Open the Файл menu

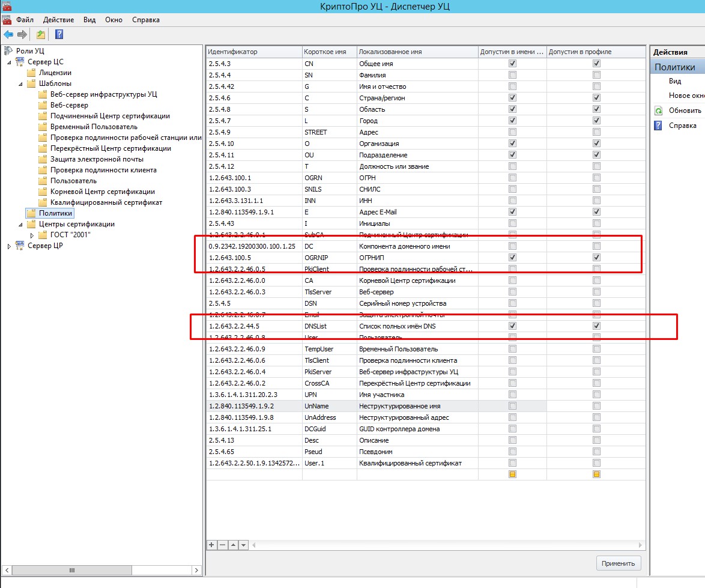25,20
